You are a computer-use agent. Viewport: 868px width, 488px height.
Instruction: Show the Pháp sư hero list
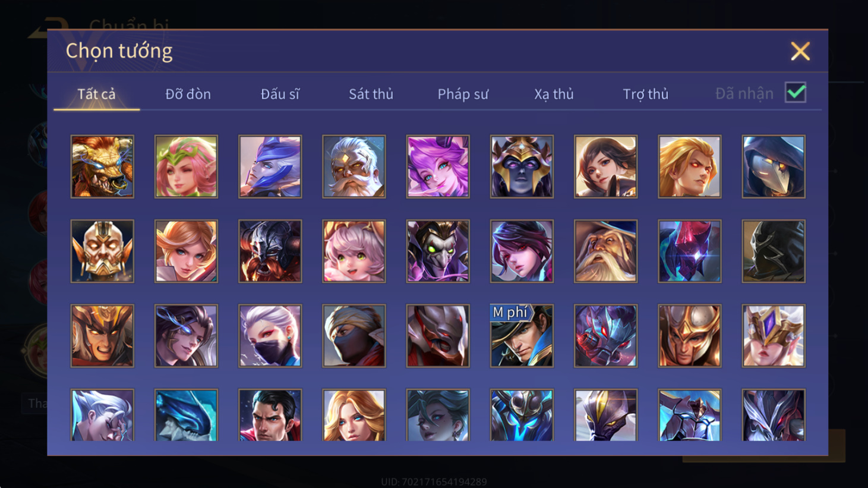[463, 94]
